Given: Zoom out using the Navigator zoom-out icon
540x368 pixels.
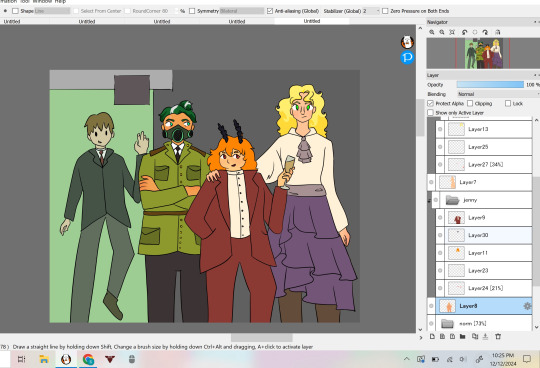Looking at the screenshot, I should (442, 32).
